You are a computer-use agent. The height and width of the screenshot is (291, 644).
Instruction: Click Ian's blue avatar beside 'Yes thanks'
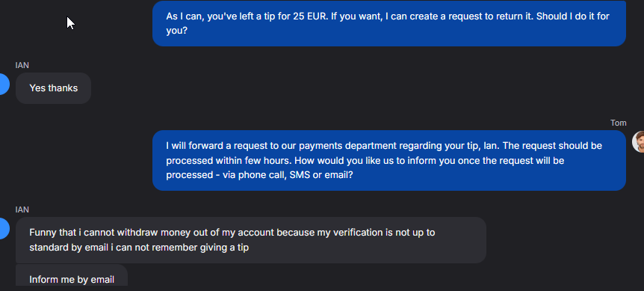point(4,85)
